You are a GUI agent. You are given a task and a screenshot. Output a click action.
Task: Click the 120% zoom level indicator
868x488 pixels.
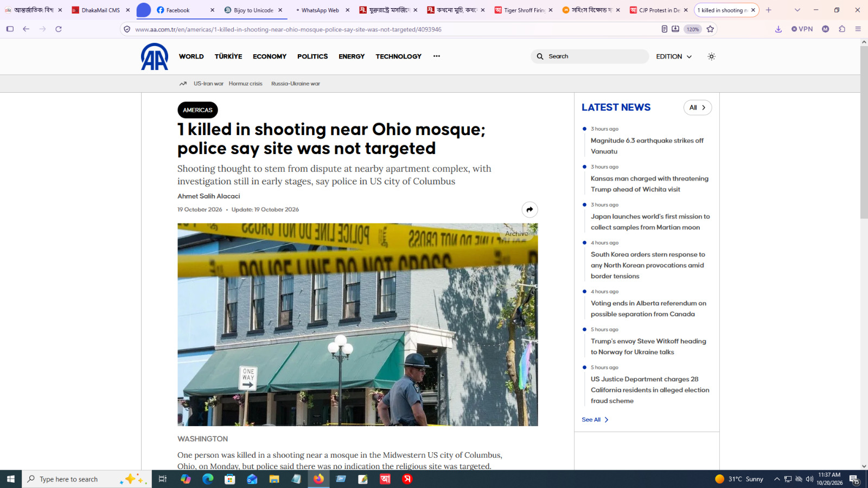[x=693, y=29]
